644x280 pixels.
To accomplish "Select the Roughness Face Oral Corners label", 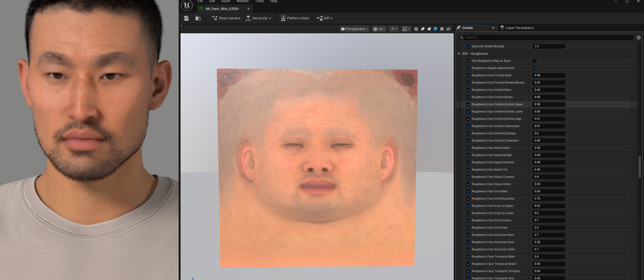I will point(492,220).
